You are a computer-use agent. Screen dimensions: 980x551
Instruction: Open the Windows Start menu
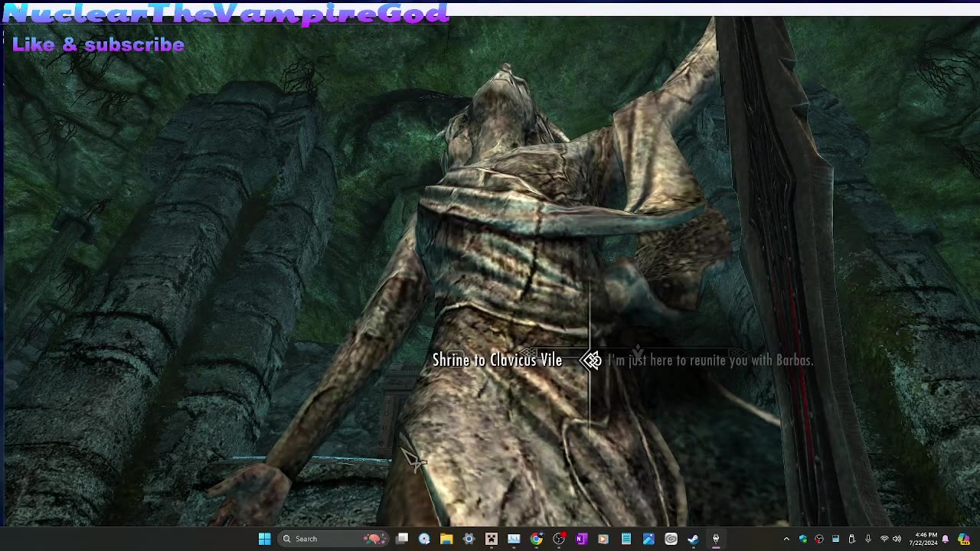[x=264, y=539]
